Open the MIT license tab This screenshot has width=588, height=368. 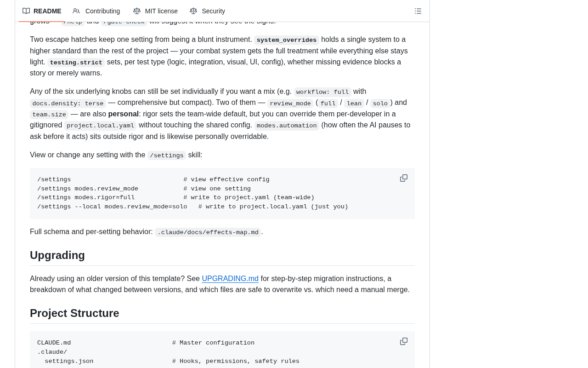click(155, 11)
